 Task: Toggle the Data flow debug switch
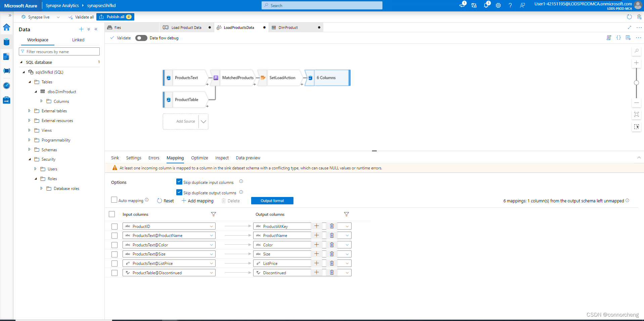[141, 38]
